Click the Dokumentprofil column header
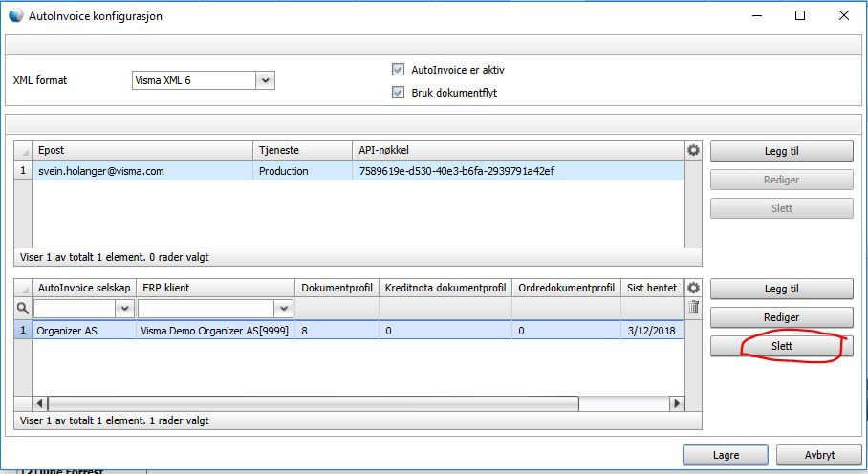 pos(336,288)
